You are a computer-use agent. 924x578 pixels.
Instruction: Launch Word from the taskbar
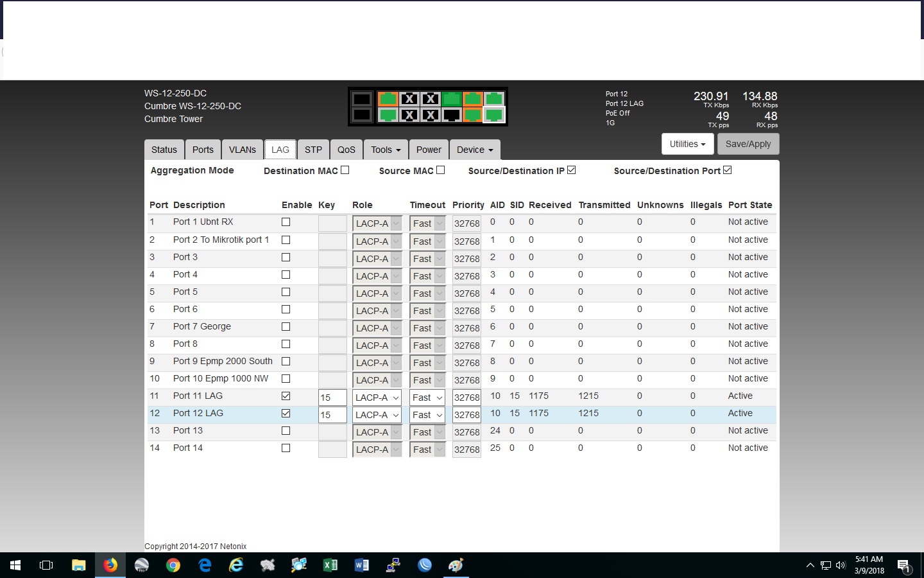point(362,565)
